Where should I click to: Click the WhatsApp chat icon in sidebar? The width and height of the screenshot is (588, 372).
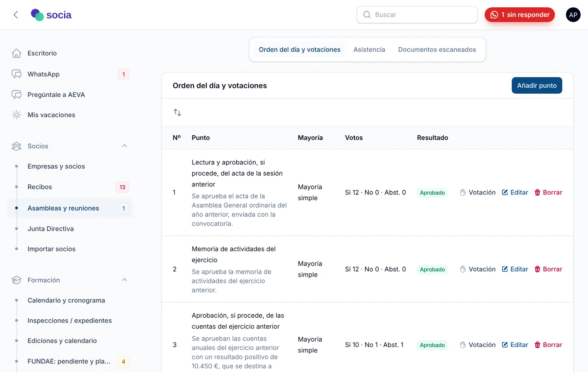click(17, 74)
